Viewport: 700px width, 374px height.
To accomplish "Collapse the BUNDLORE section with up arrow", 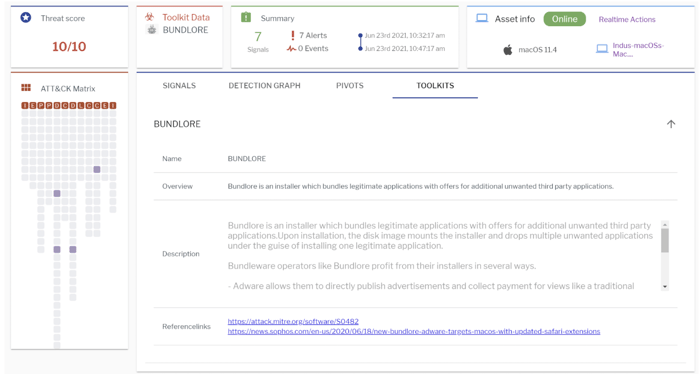I will 671,124.
